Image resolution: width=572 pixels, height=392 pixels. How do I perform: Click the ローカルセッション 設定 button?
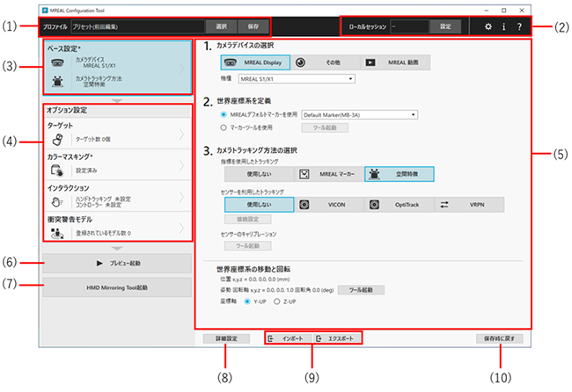click(x=445, y=26)
